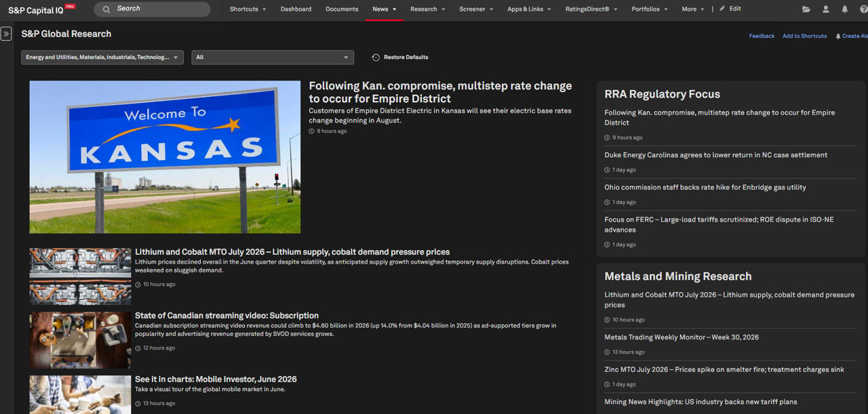Viewport: 868px width, 414px height.
Task: Expand the Research menu dropdown
Action: pyautogui.click(x=427, y=9)
